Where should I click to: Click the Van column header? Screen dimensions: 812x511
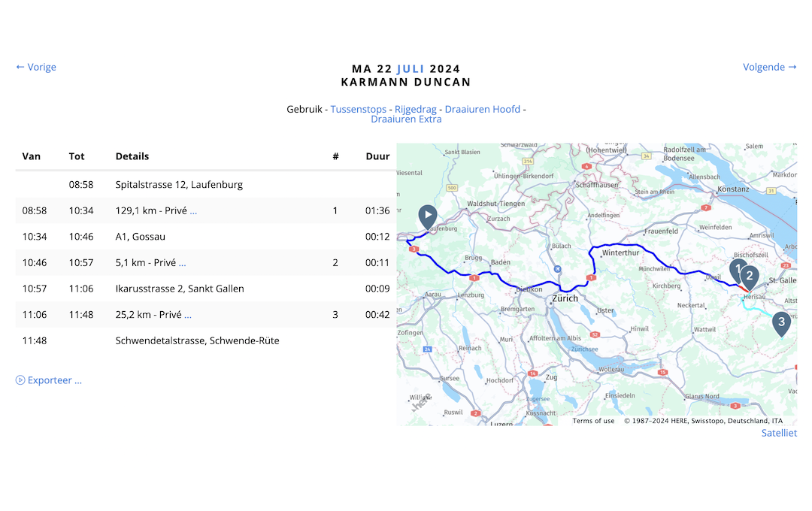(31, 156)
